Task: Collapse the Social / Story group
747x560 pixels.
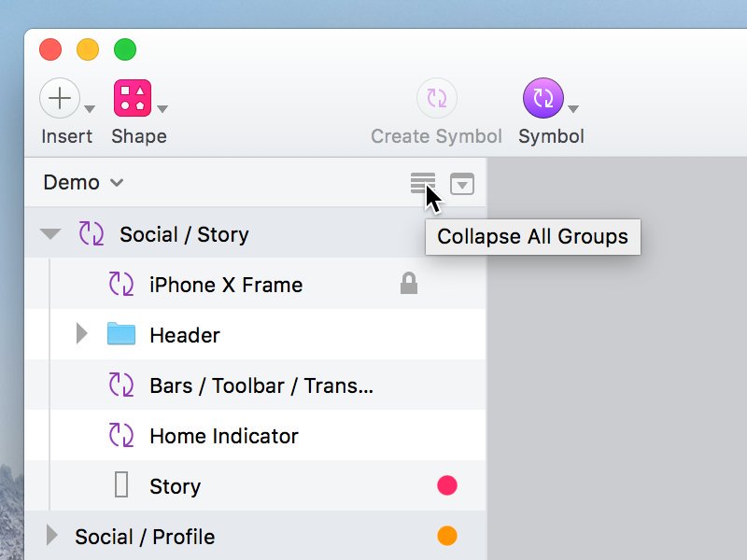Action: [x=50, y=234]
